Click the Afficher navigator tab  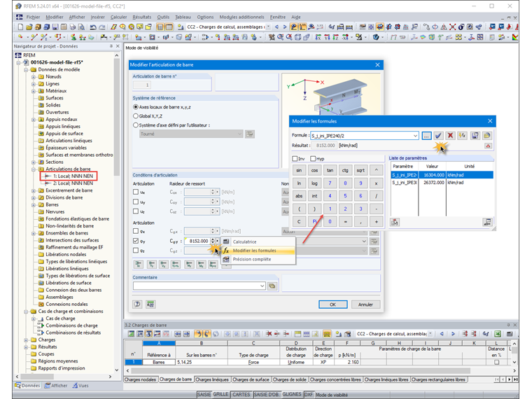coord(56,386)
